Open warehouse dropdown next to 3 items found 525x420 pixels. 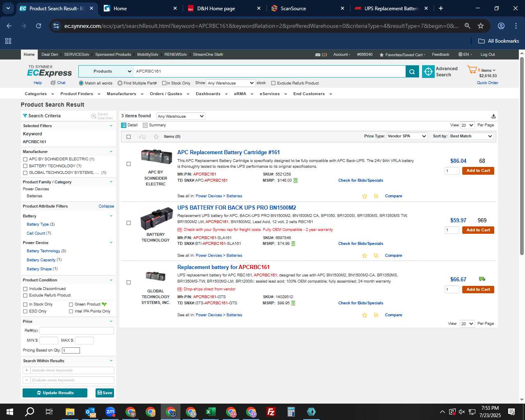180,116
